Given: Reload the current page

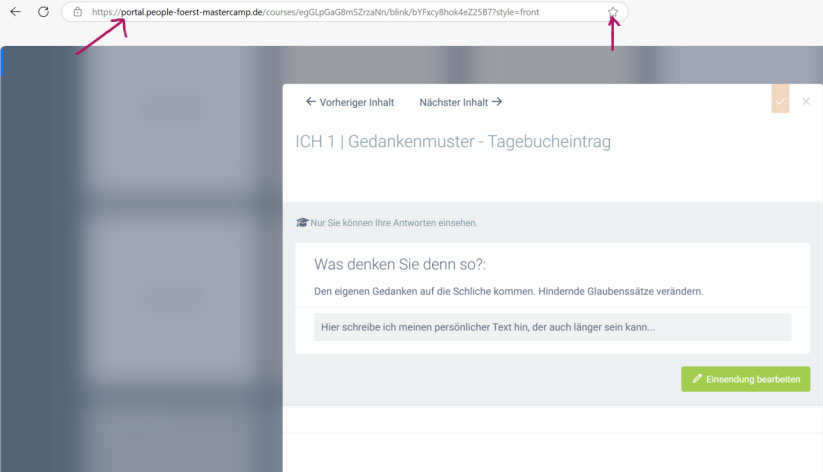Looking at the screenshot, I should [43, 12].
